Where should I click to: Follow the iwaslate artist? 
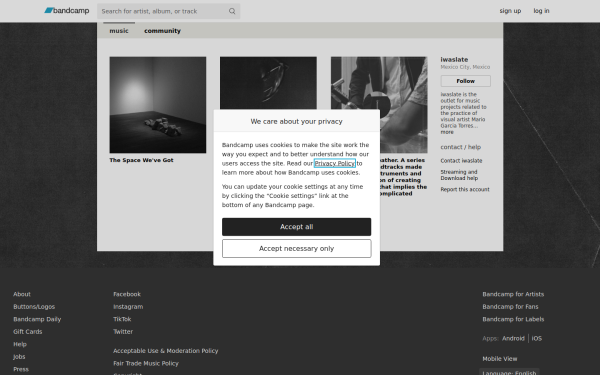pyautogui.click(x=465, y=81)
